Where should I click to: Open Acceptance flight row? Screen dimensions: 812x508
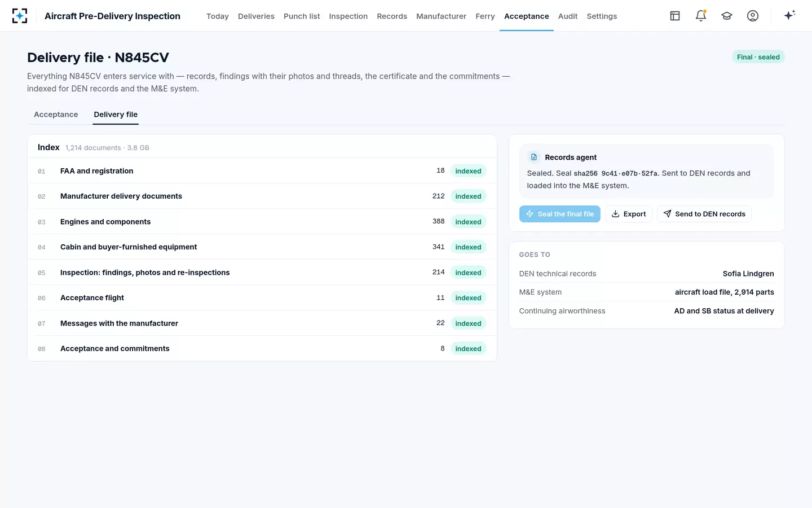[262, 298]
